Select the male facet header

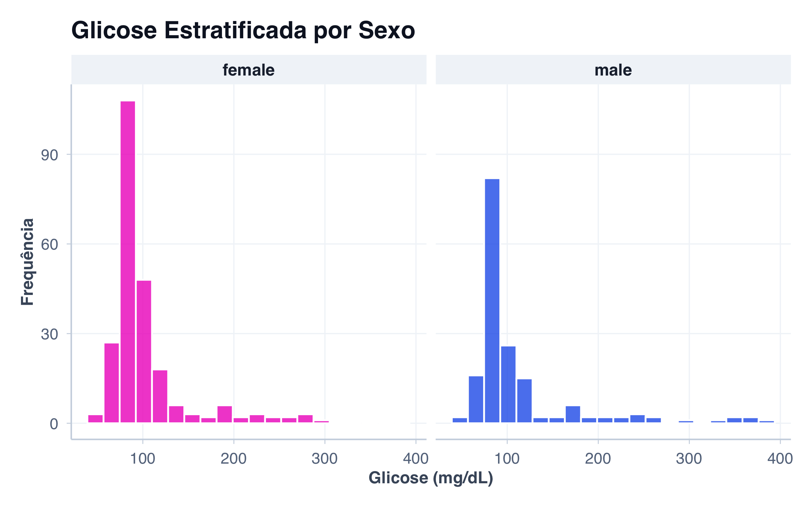[x=613, y=70]
